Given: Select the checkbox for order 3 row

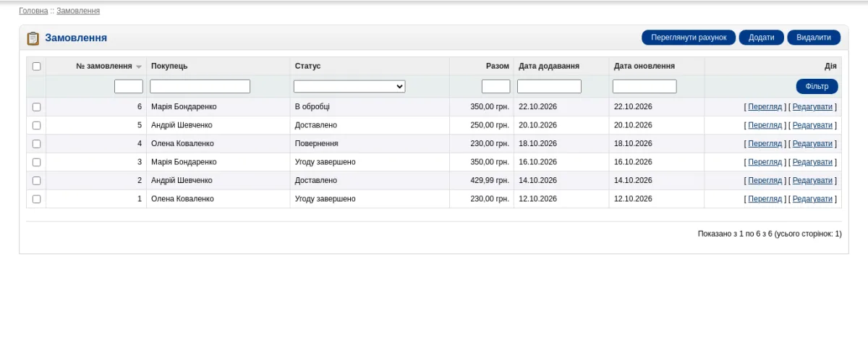Looking at the screenshot, I should (x=36, y=162).
